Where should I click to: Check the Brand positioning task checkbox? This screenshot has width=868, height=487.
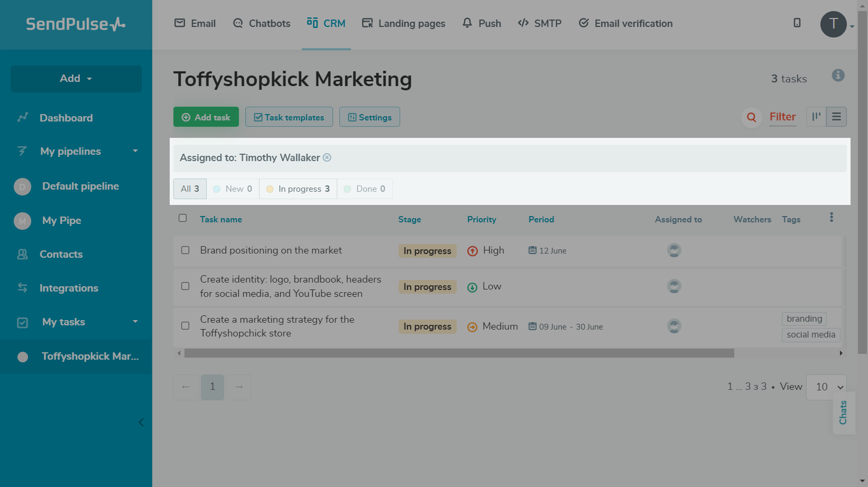[186, 250]
